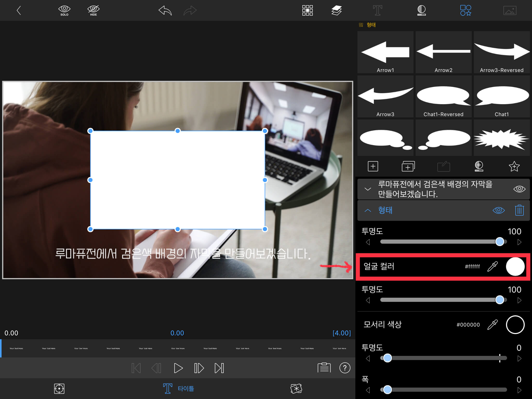The height and width of the screenshot is (399, 532).
Task: Open the layers stack panel icon
Action: [336, 11]
